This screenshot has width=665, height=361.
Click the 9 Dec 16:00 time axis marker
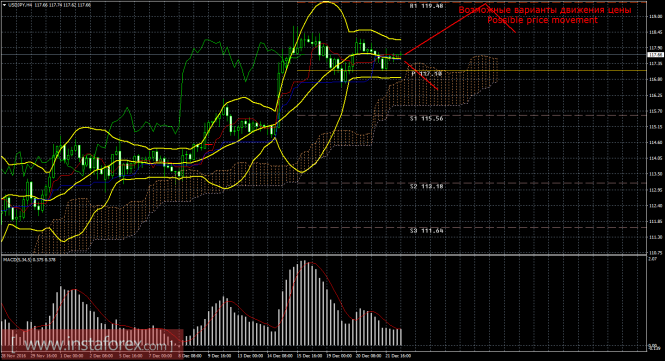click(219, 356)
